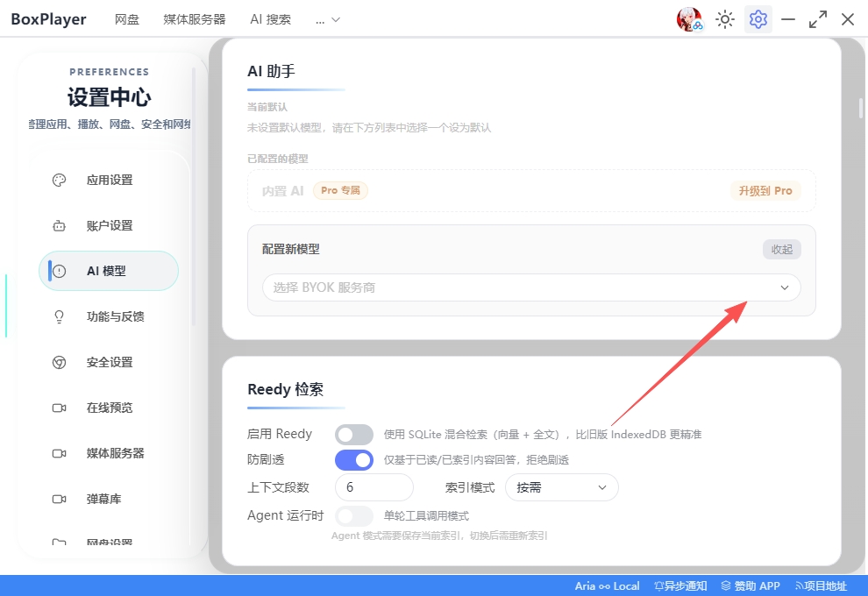Open the 选择 BYOK 服务商 dropdown
Screen dimensions: 868x596
pos(531,287)
